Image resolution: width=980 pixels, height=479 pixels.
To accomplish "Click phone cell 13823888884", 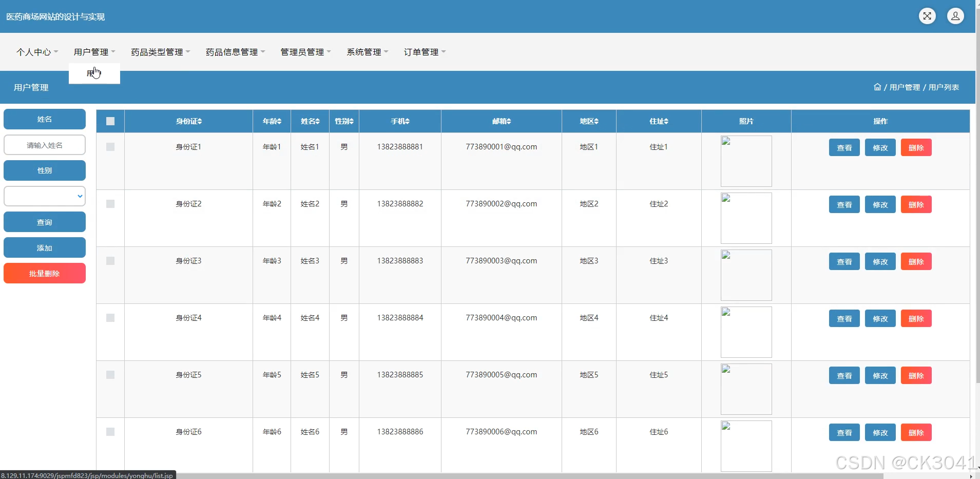I will [x=400, y=318].
